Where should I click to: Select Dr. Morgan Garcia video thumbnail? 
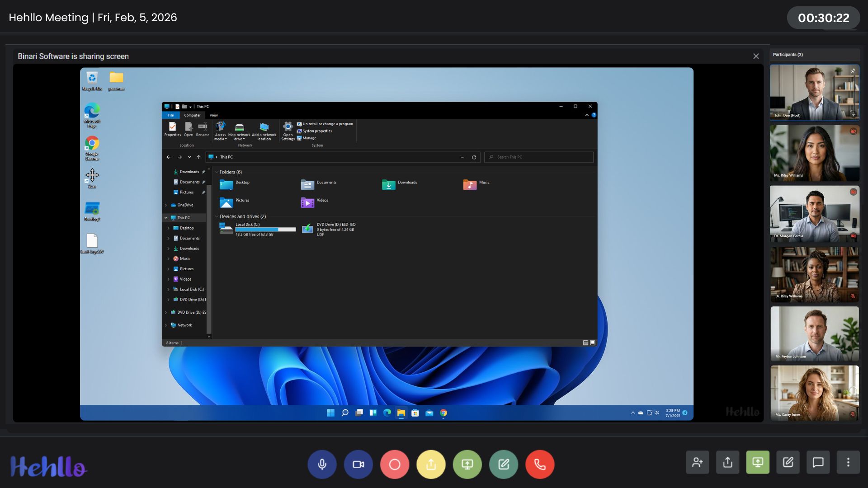(815, 214)
